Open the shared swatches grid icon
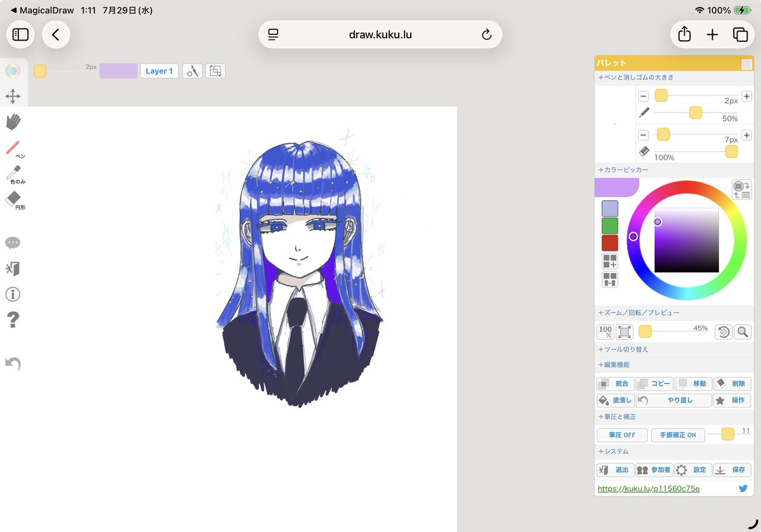This screenshot has height=532, width=761. tap(610, 279)
